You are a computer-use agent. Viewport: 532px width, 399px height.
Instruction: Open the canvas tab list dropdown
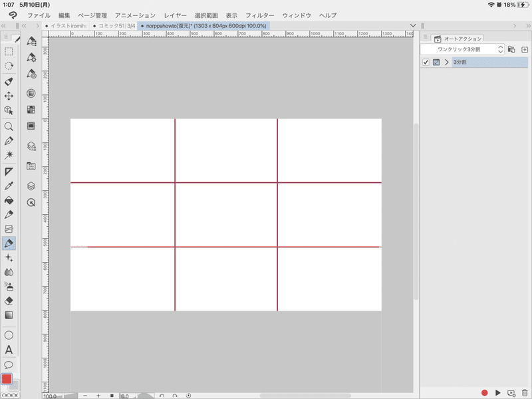413,26
